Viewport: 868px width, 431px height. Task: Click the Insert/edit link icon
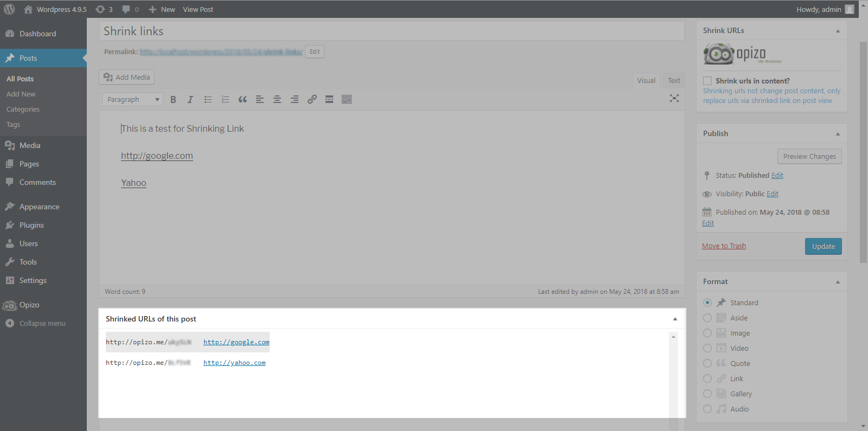tap(312, 99)
